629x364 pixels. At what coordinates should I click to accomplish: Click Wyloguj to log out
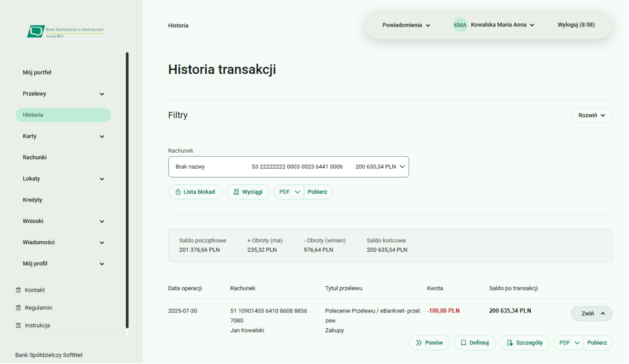[x=576, y=25]
